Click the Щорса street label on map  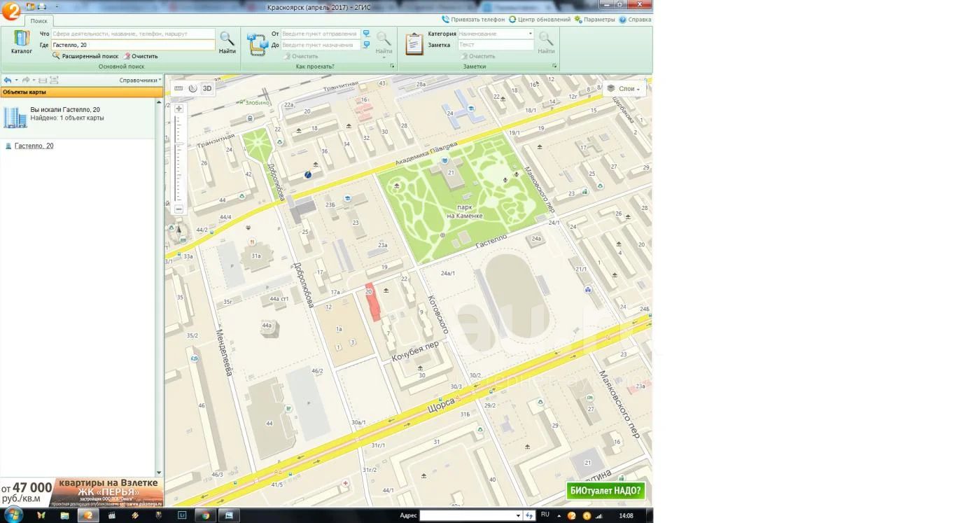[441, 405]
